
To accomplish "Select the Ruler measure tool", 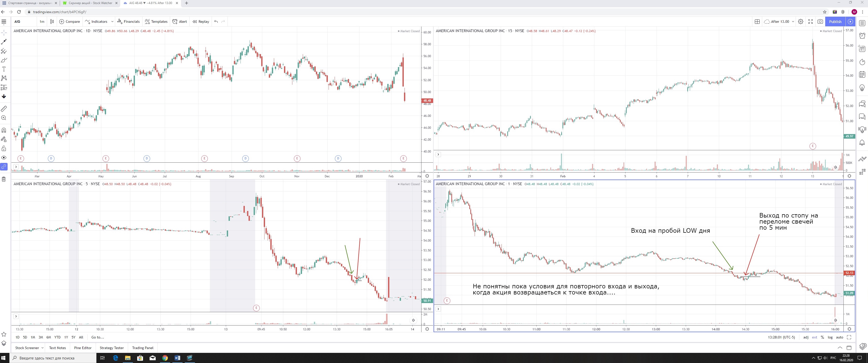I will 4,109.
